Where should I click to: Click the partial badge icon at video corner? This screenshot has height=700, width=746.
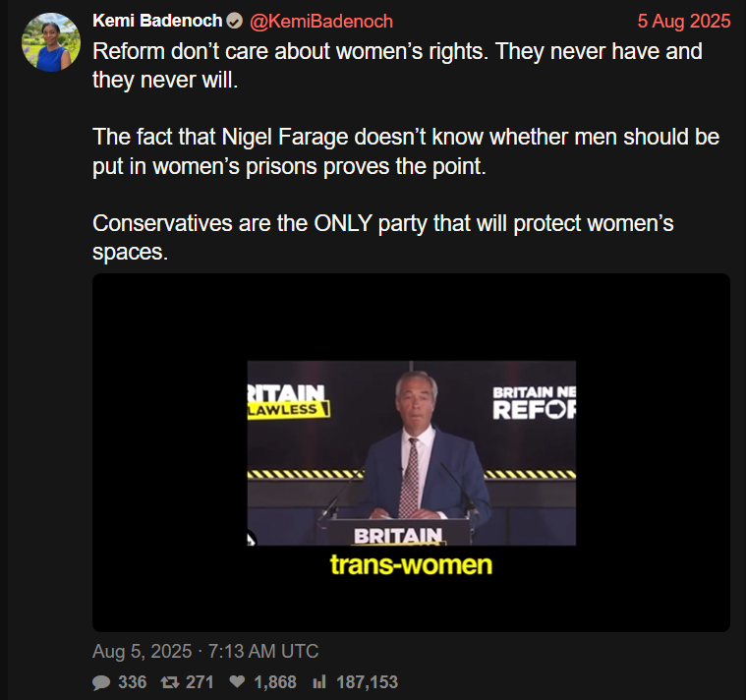pyautogui.click(x=252, y=539)
